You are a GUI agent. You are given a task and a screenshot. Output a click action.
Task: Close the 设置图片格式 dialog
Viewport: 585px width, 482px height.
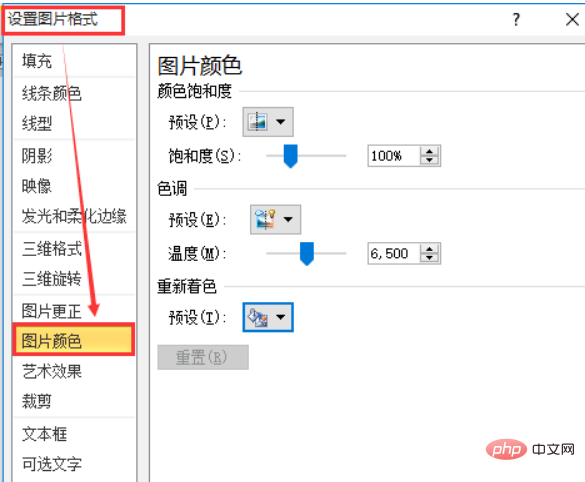[572, 19]
